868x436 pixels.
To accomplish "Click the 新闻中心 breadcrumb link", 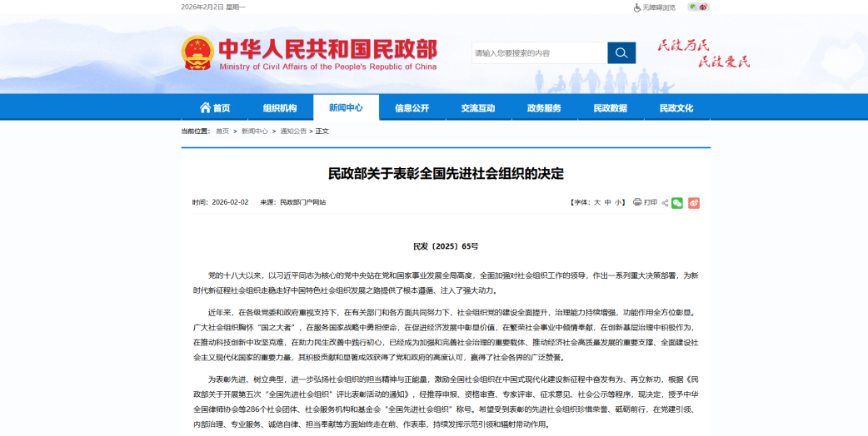I will (254, 131).
